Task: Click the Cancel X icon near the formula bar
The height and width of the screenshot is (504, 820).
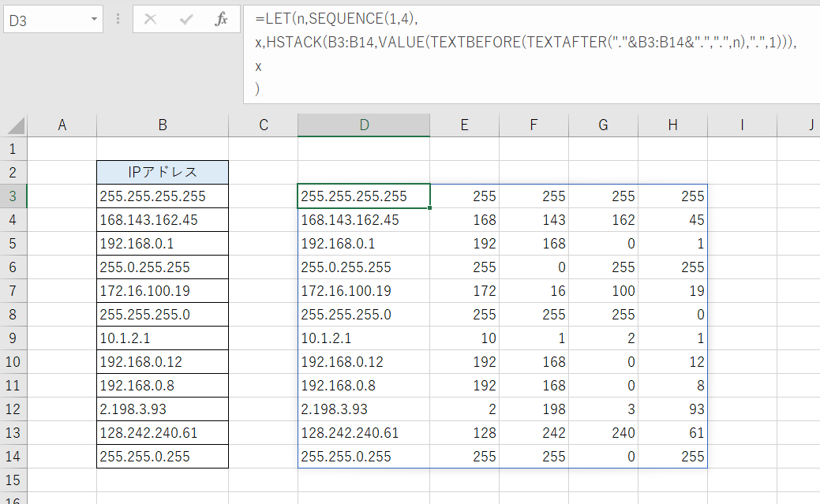Action: 150,20
